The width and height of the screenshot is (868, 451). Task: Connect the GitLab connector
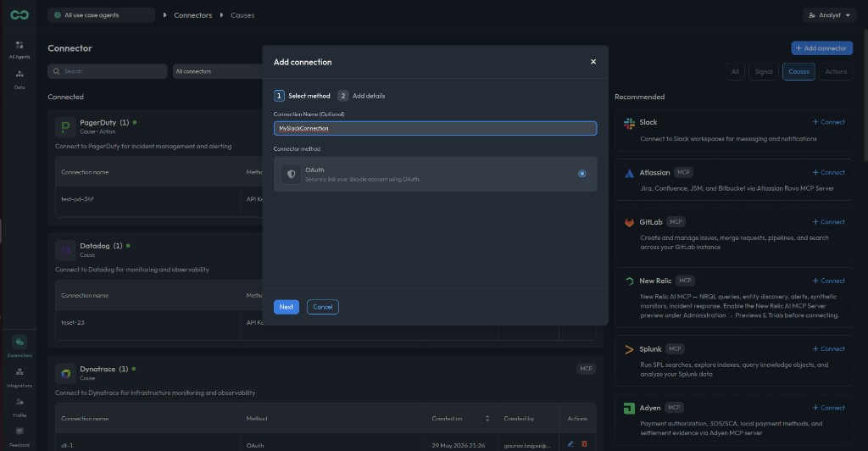coord(829,221)
